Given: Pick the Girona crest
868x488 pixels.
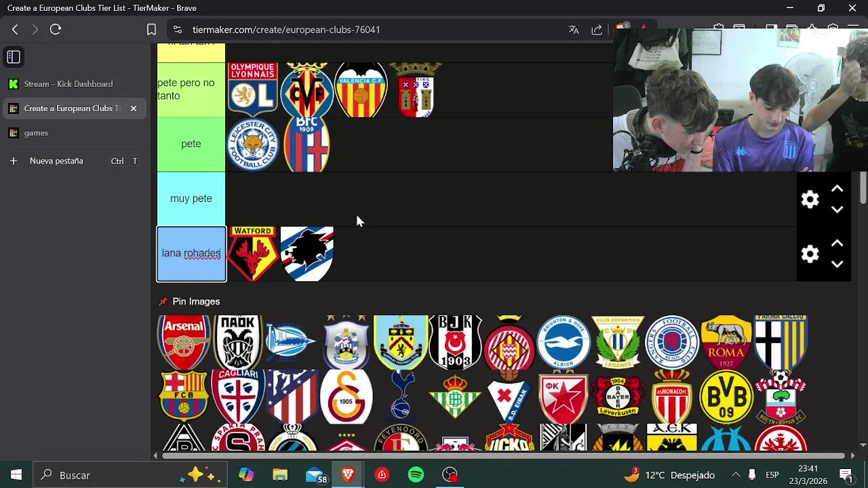Looking at the screenshot, I should [x=509, y=342].
